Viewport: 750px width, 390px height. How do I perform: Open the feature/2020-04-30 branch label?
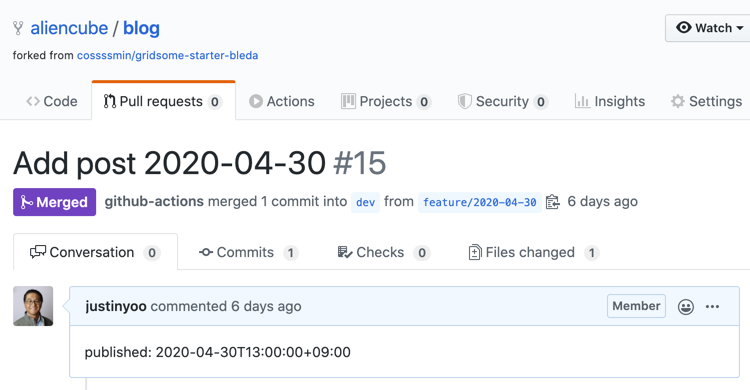(480, 202)
